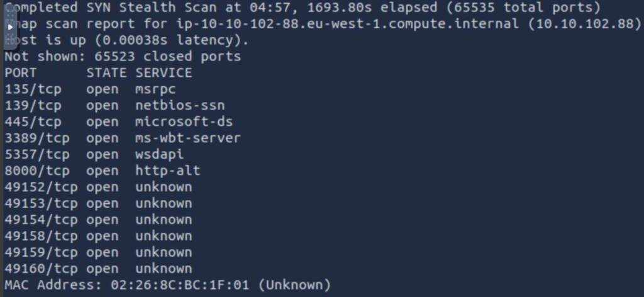The height and width of the screenshot is (297, 644).
Task: Click the 49159/tcp port entry
Action: 41,252
